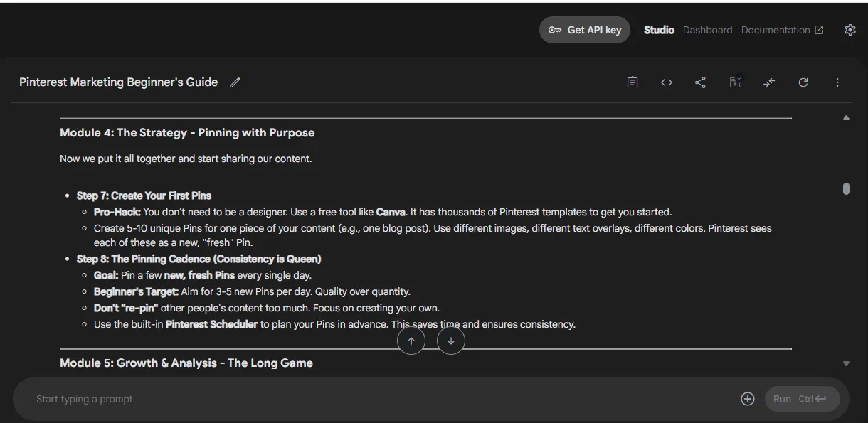This screenshot has height=423, width=868.
Task: Open the three-dot more options menu
Action: point(837,82)
